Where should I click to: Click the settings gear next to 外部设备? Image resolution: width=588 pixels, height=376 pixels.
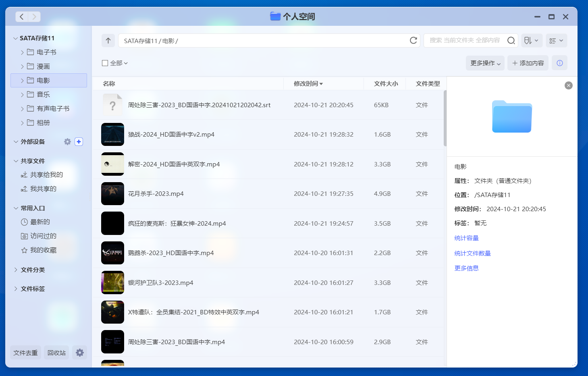point(67,141)
